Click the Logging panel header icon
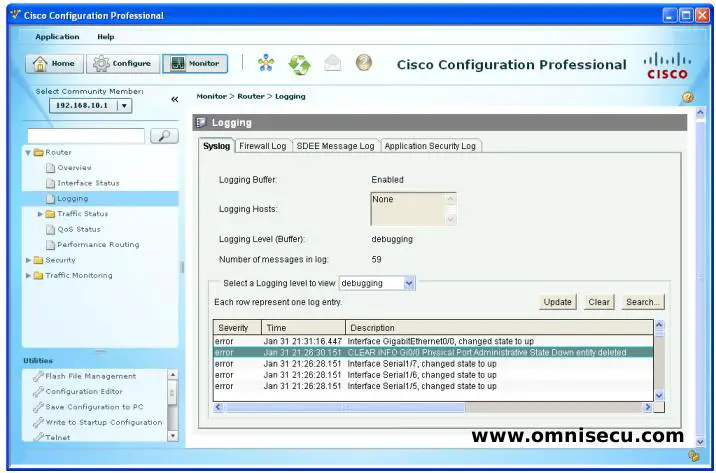This screenshot has width=716, height=473. pyautogui.click(x=201, y=122)
